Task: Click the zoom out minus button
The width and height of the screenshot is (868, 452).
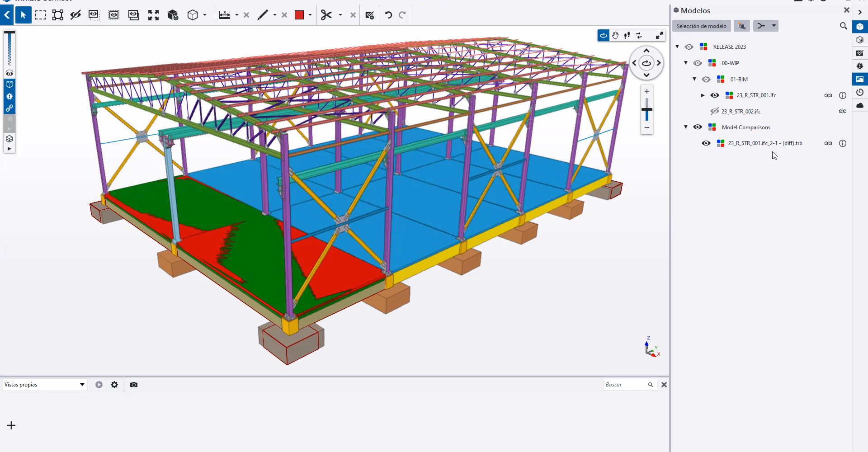Action: tap(647, 127)
